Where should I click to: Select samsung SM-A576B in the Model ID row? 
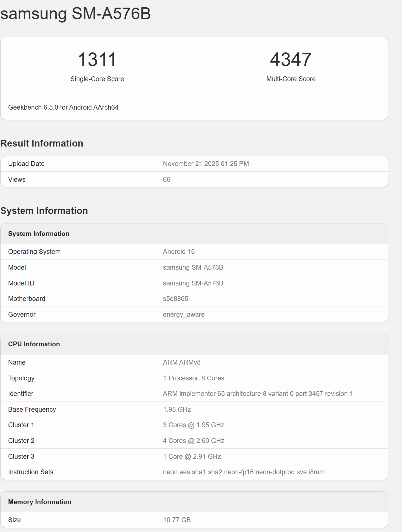pos(193,283)
